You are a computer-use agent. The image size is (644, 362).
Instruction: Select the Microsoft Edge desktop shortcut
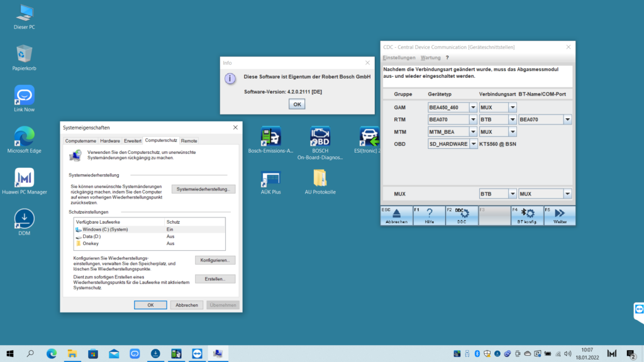(x=25, y=140)
